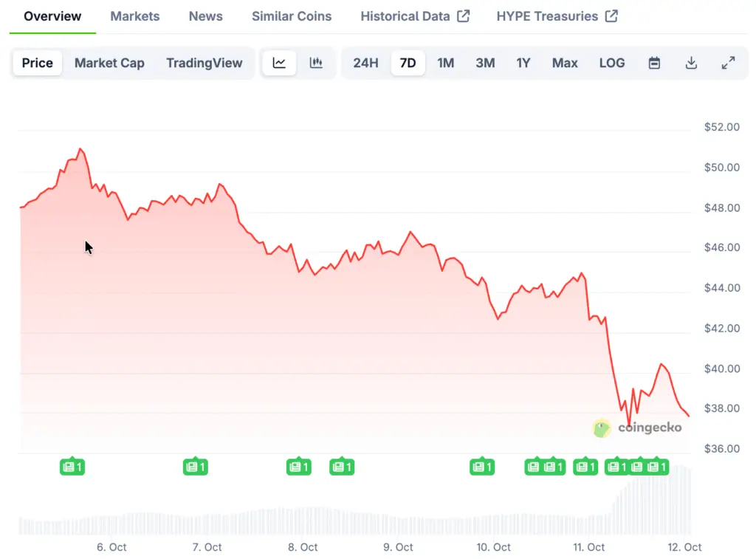Open the News tab
The height and width of the screenshot is (559, 756).
205,16
